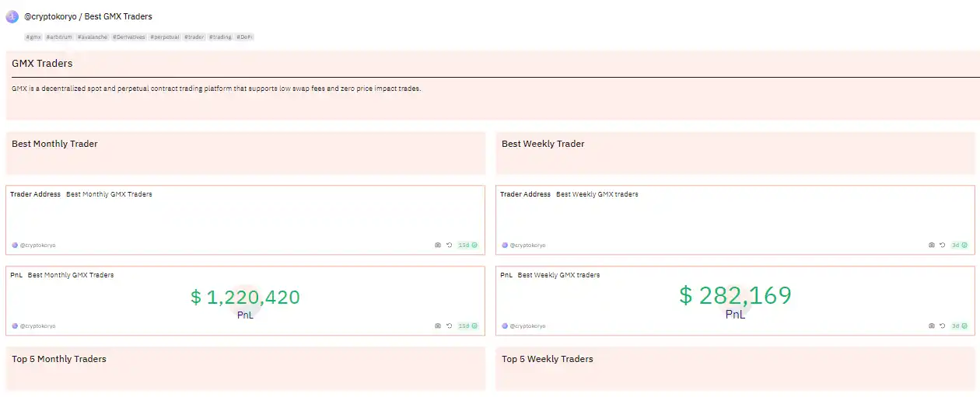Open the Trader Address Best Monthly GMX Traders title

81,194
